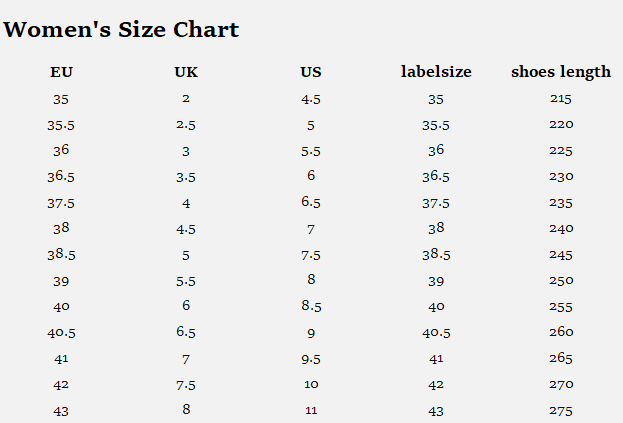
Task: Click labelsize value 40.5
Action: tap(436, 332)
